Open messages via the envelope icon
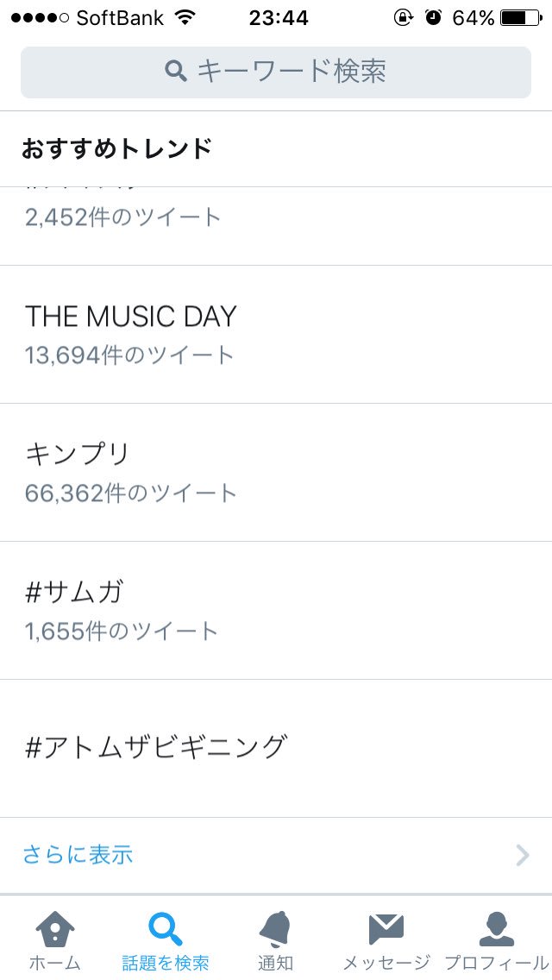Screen dimensions: 552x980 point(386,928)
